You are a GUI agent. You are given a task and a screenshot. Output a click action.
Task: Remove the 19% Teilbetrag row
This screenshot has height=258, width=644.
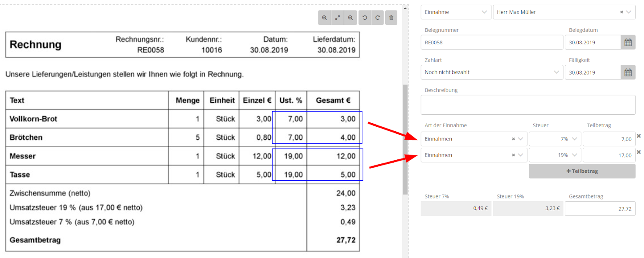tap(639, 152)
